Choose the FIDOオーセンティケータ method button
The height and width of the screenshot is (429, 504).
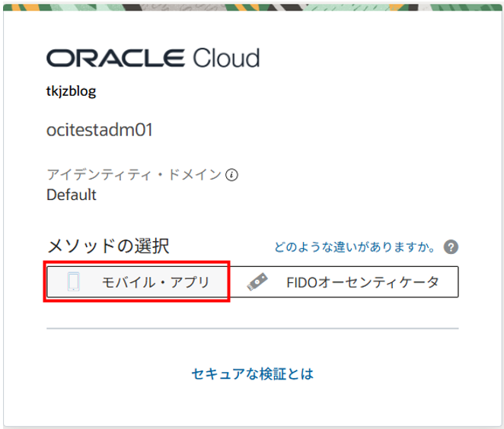click(344, 282)
